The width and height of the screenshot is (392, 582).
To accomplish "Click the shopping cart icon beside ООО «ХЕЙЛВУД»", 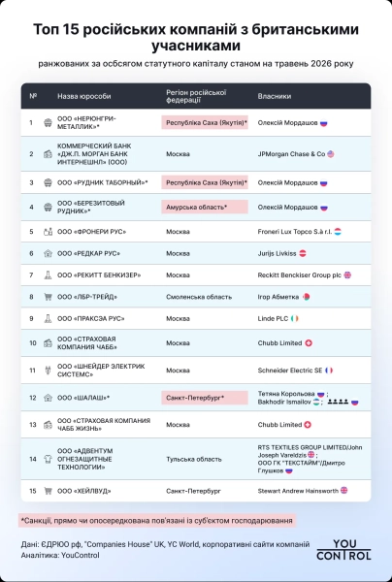I will click(x=48, y=491).
